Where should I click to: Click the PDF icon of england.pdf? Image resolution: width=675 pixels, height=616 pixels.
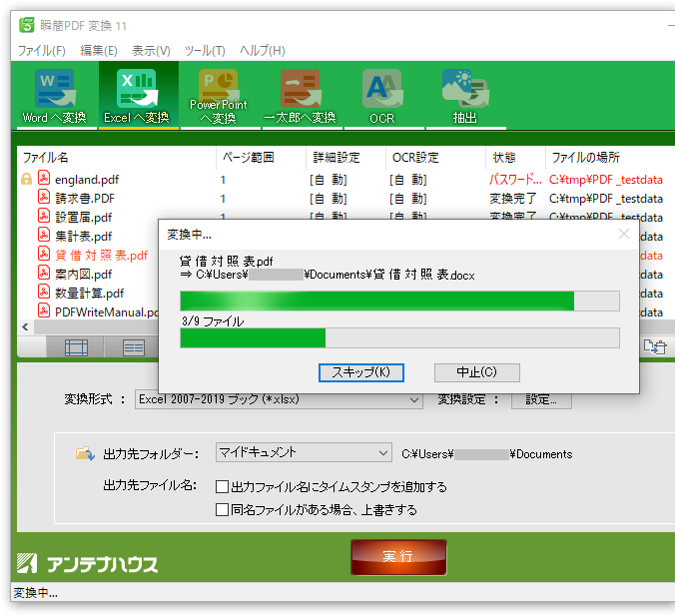(x=44, y=178)
